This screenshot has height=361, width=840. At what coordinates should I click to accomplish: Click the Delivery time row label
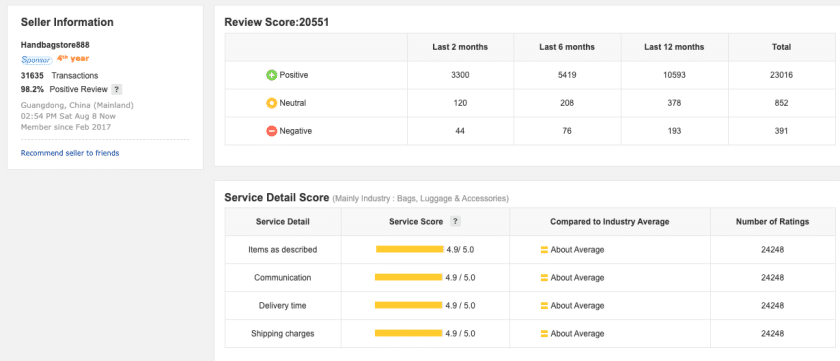(x=283, y=306)
